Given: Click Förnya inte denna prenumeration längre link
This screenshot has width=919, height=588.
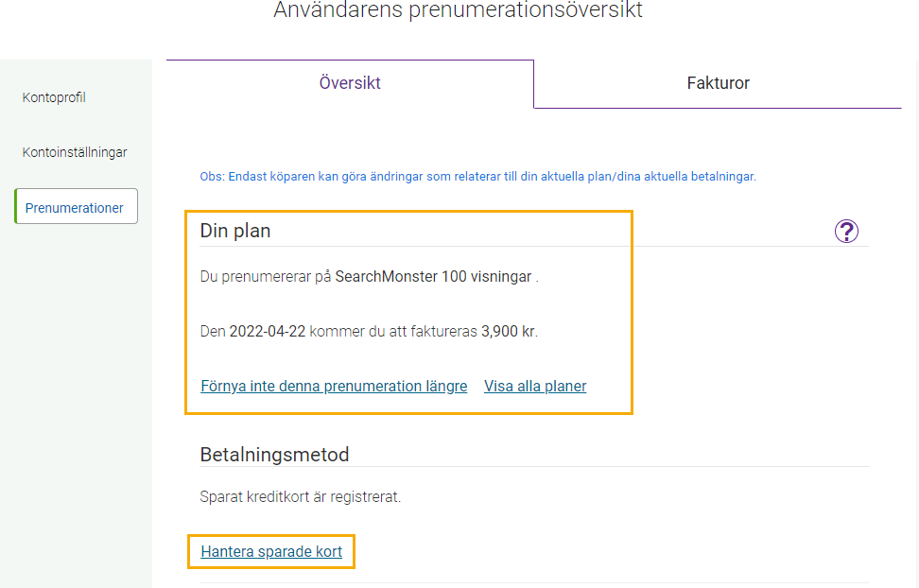Looking at the screenshot, I should 334,387.
